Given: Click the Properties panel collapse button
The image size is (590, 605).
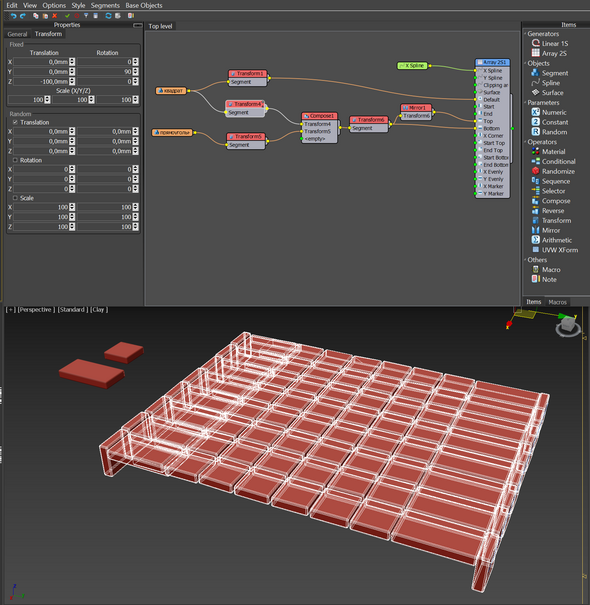Looking at the screenshot, I should coord(137,25).
